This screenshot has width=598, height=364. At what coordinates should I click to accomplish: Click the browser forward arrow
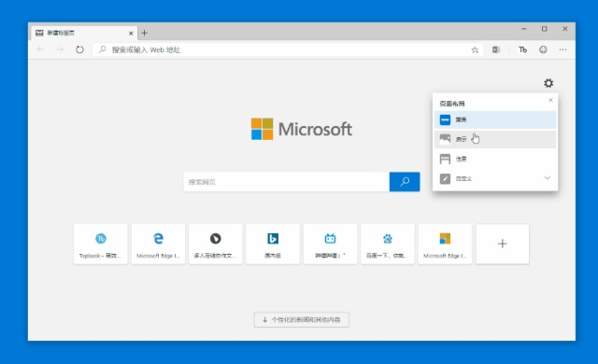coord(60,49)
